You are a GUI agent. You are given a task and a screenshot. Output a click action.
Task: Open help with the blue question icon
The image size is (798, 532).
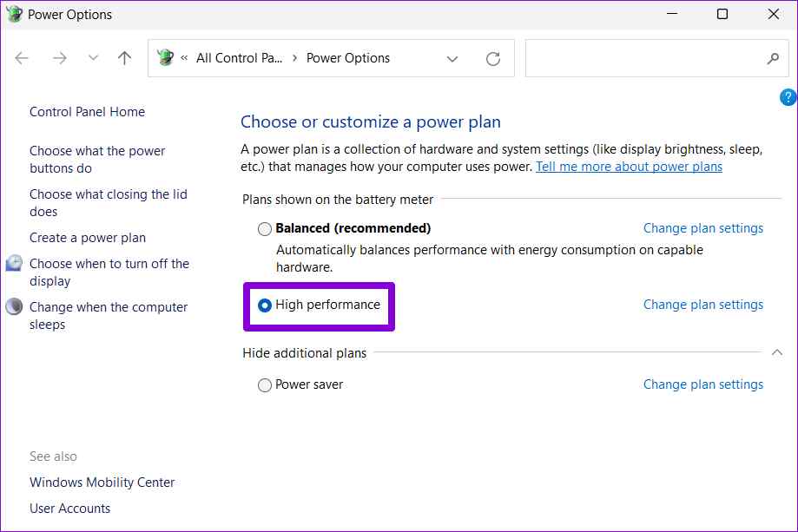(788, 97)
